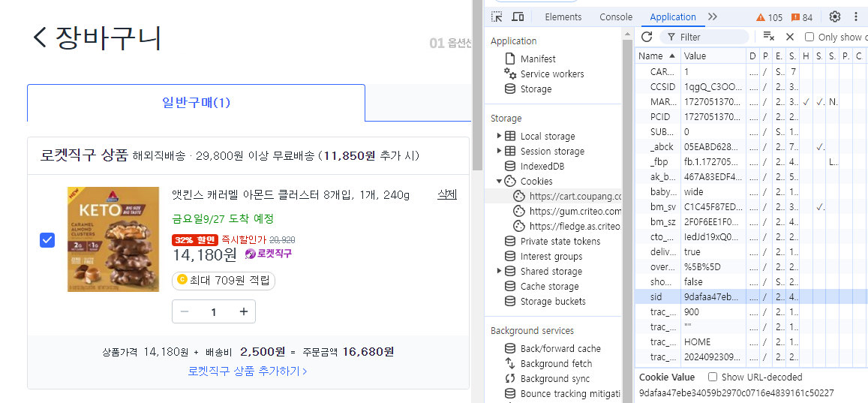Click the cookie Filter input
This screenshot has height=403, width=868.
click(x=704, y=37)
